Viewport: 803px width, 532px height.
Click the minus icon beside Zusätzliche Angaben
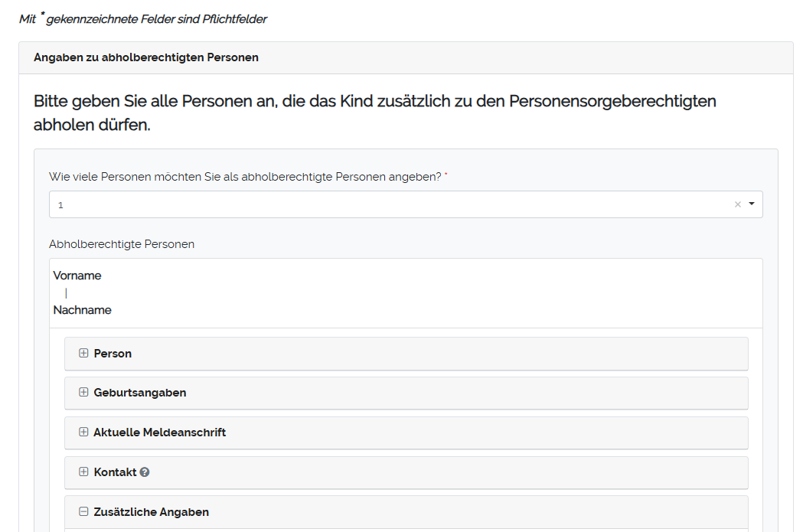84,511
